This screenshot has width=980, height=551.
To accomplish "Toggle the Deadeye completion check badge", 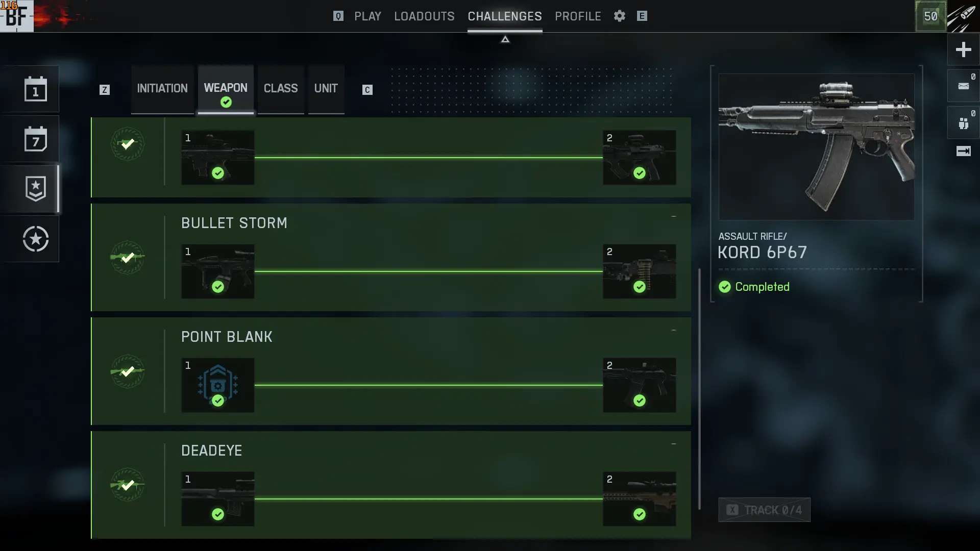I will pos(127,485).
